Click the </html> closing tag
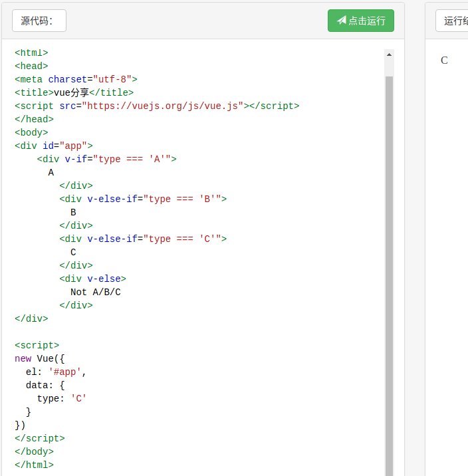Screen dimensions: 468x476 tap(34, 465)
